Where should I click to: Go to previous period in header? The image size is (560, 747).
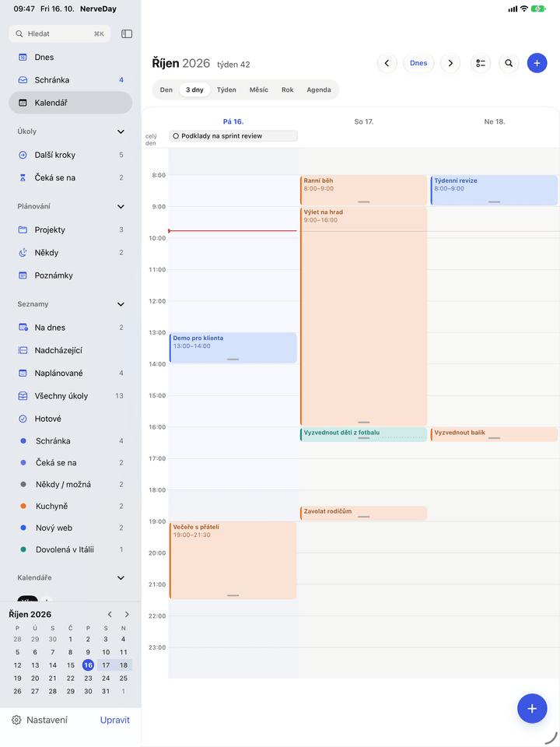(x=387, y=63)
